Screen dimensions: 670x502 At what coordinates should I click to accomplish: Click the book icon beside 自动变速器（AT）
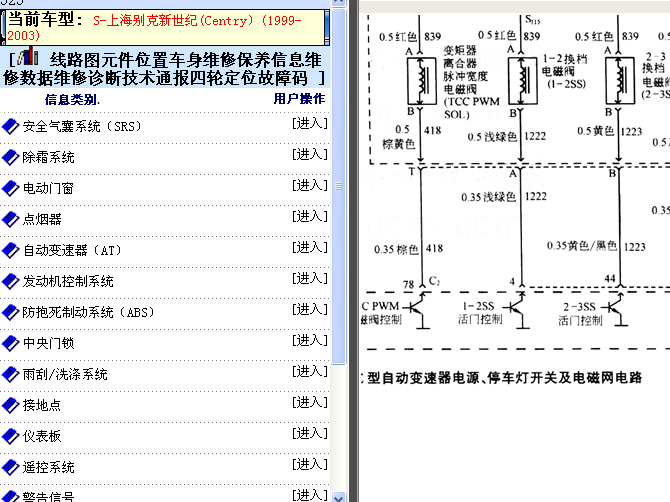(x=11, y=250)
